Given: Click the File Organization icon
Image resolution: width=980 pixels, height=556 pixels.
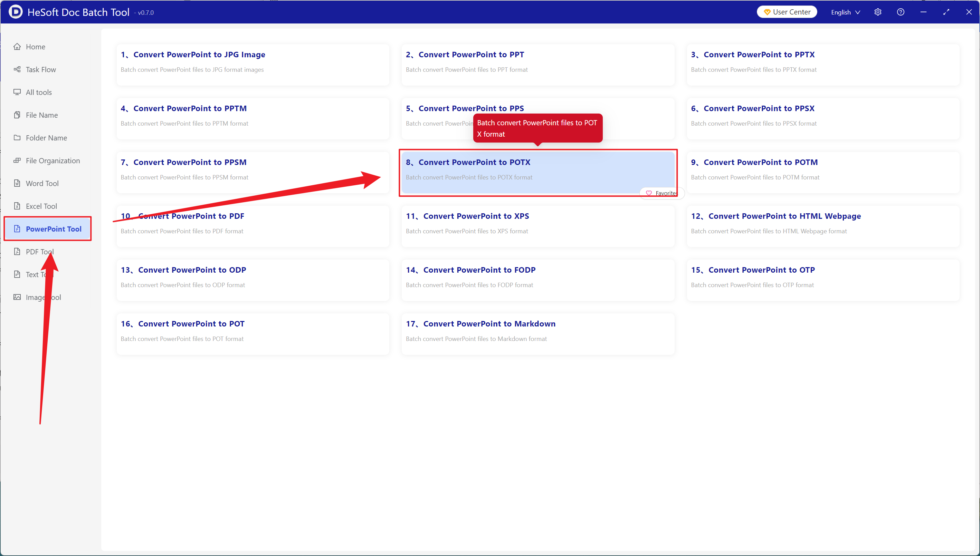Looking at the screenshot, I should tap(17, 160).
